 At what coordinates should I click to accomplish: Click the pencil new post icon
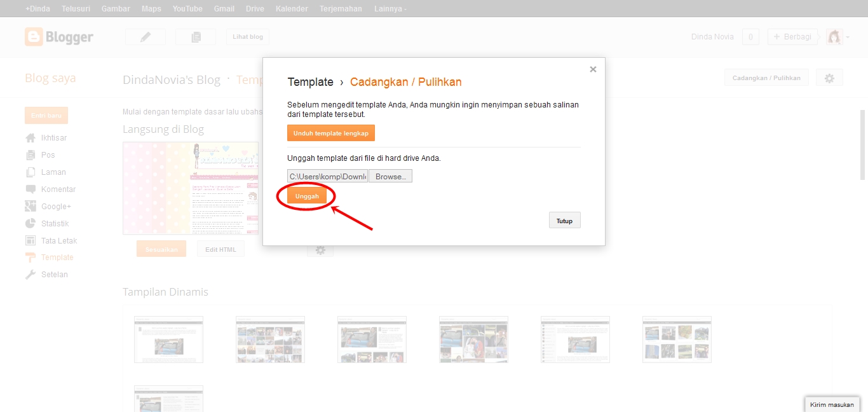pyautogui.click(x=145, y=37)
